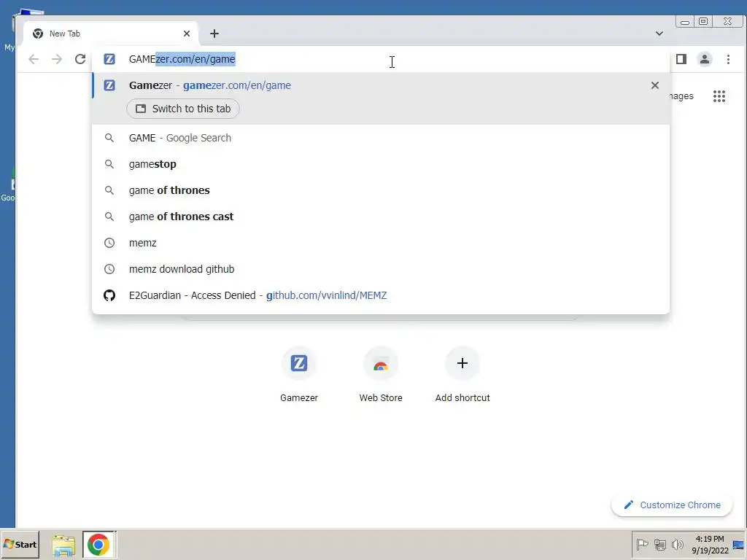
Task: Select game of thrones cast suggestion
Action: (x=381, y=216)
